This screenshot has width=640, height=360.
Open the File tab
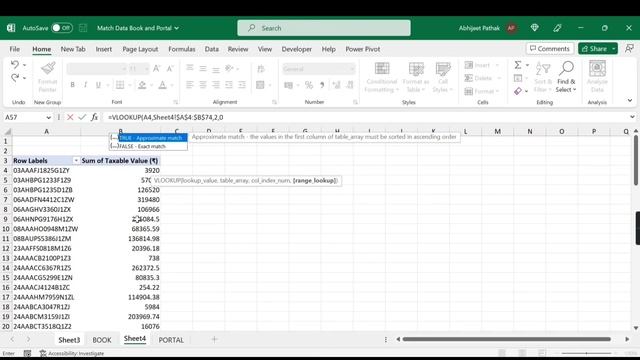point(15,49)
